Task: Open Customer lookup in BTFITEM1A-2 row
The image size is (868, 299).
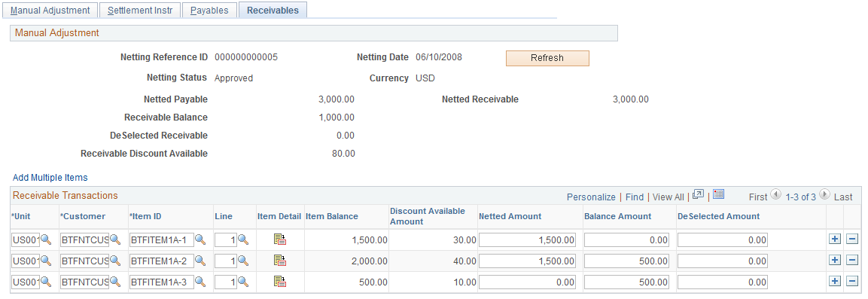Action: point(115,261)
